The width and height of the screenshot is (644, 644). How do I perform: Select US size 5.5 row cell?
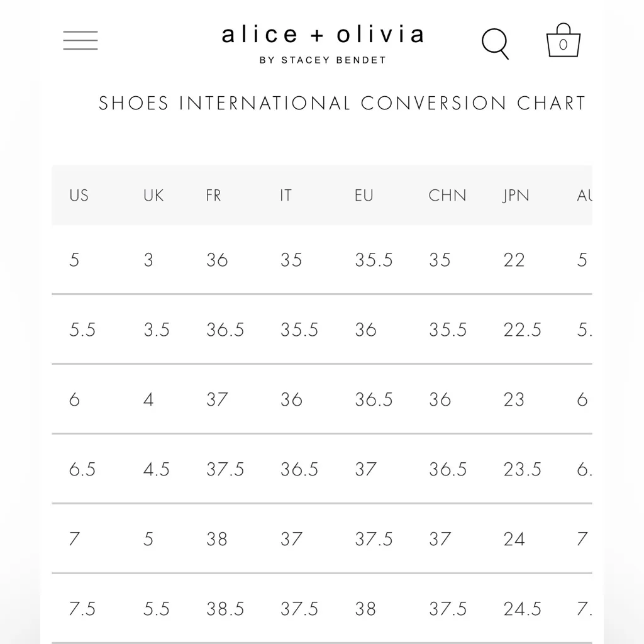[x=82, y=330]
